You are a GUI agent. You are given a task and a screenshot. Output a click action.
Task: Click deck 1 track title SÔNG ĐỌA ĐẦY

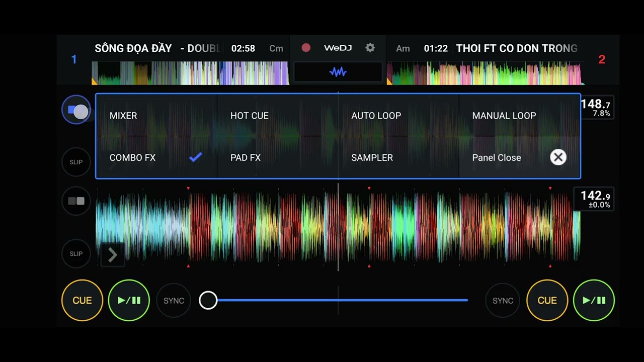tap(133, 48)
